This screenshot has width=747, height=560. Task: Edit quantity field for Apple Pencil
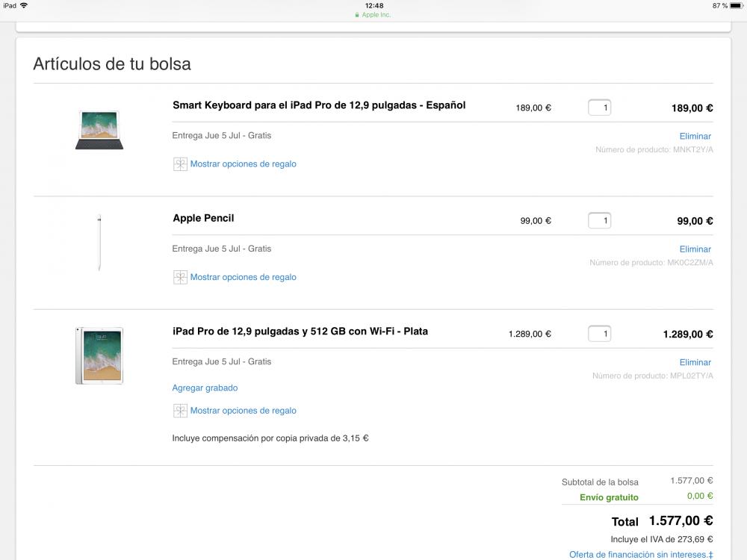click(x=600, y=220)
